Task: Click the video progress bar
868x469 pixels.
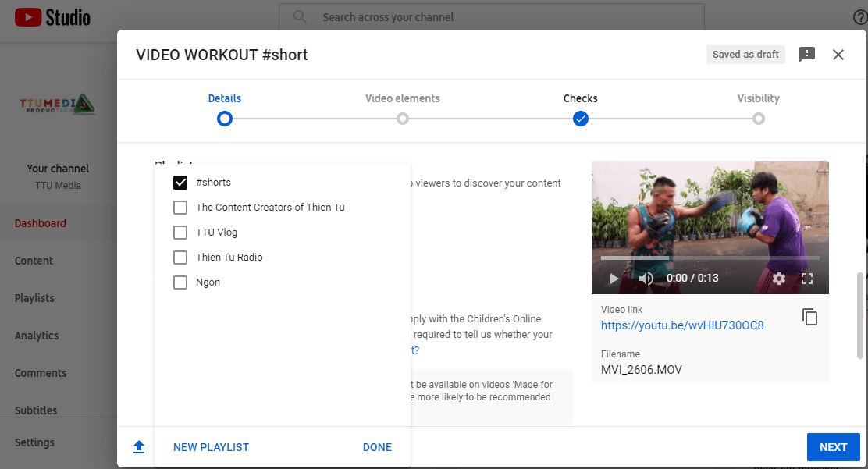Action: pyautogui.click(x=710, y=258)
